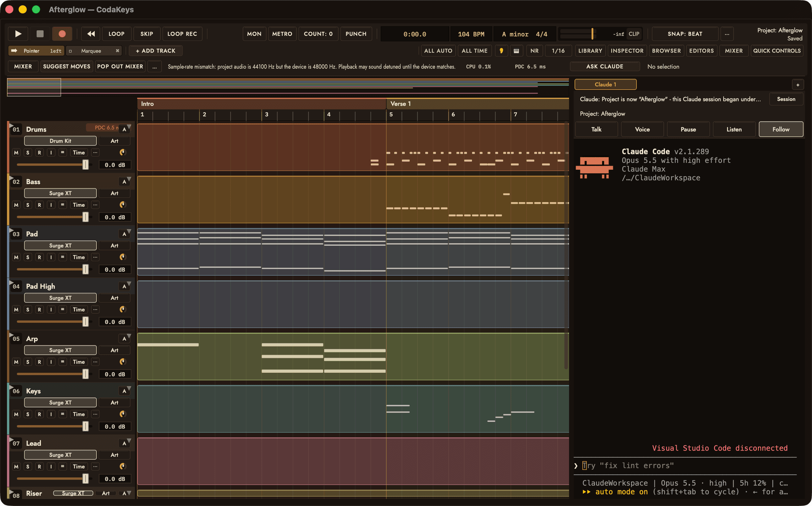Click the Lead track lanes icon

coord(62,466)
